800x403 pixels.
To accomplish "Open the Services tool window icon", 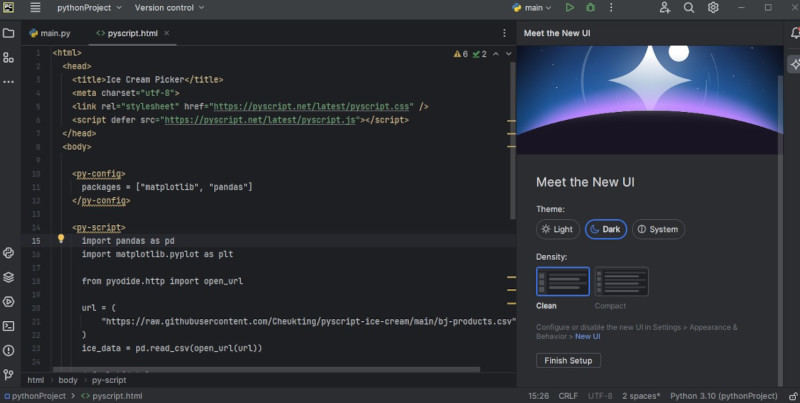I will [9, 302].
